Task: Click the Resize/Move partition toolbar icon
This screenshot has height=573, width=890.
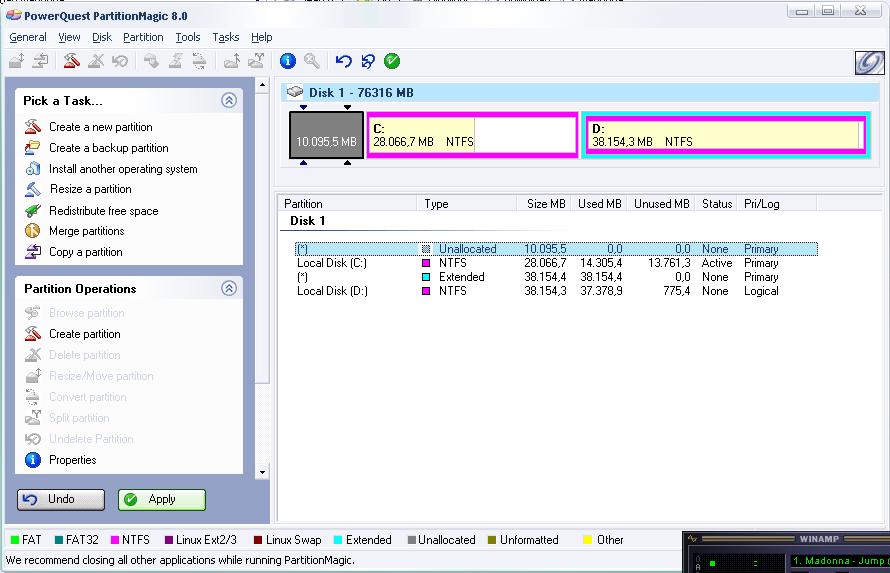Action: click(16, 61)
